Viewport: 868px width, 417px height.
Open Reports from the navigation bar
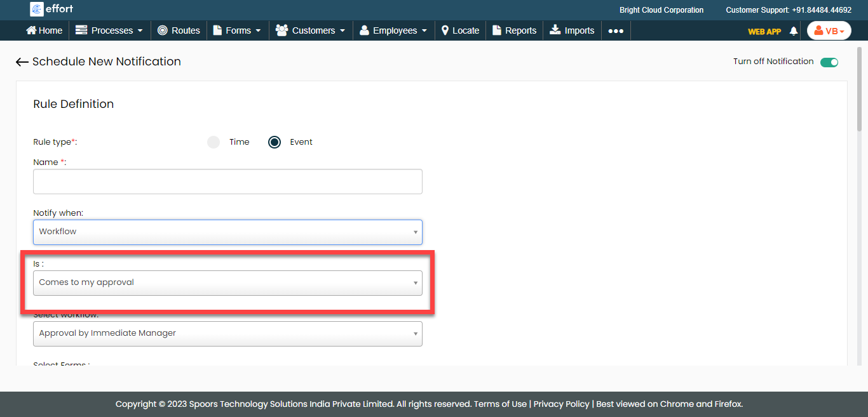pyautogui.click(x=514, y=30)
